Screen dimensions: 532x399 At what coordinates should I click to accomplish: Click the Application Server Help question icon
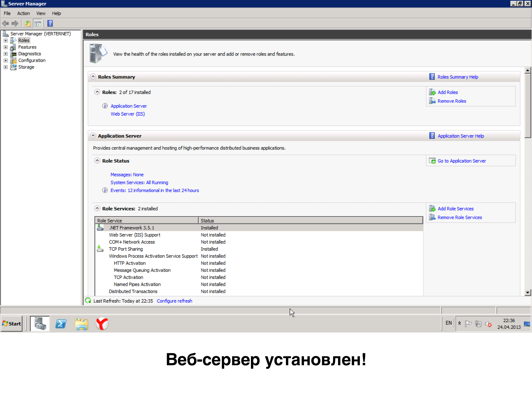[432, 136]
